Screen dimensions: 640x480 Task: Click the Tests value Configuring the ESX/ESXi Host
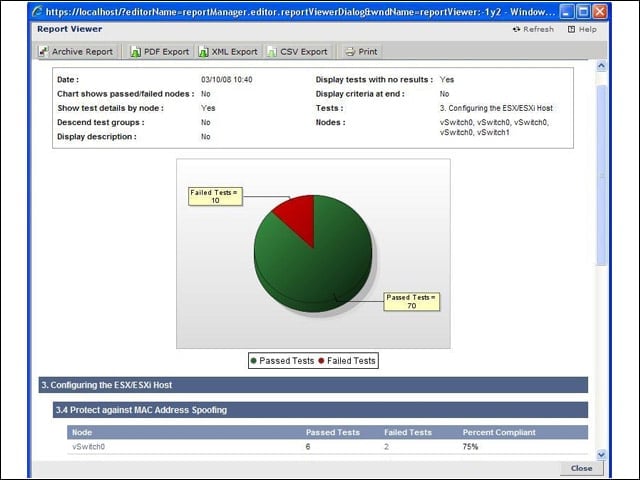click(x=496, y=108)
